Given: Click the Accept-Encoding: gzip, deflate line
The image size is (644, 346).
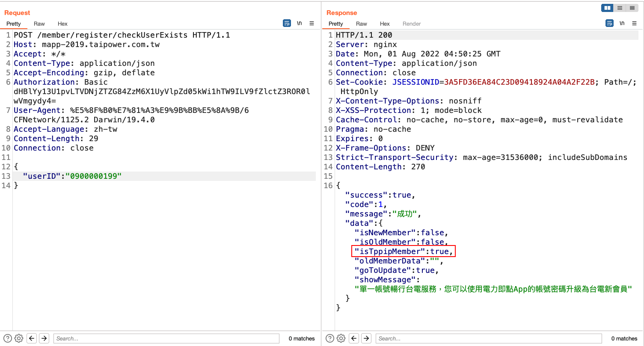Looking at the screenshot, I should click(x=84, y=73).
